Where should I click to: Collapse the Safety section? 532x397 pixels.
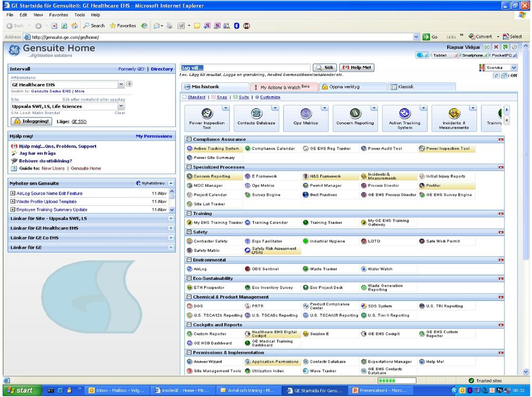coord(190,232)
